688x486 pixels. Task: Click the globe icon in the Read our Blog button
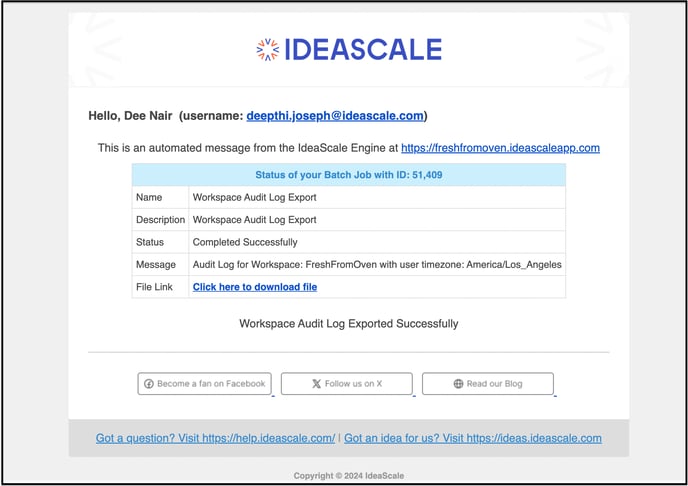[458, 384]
